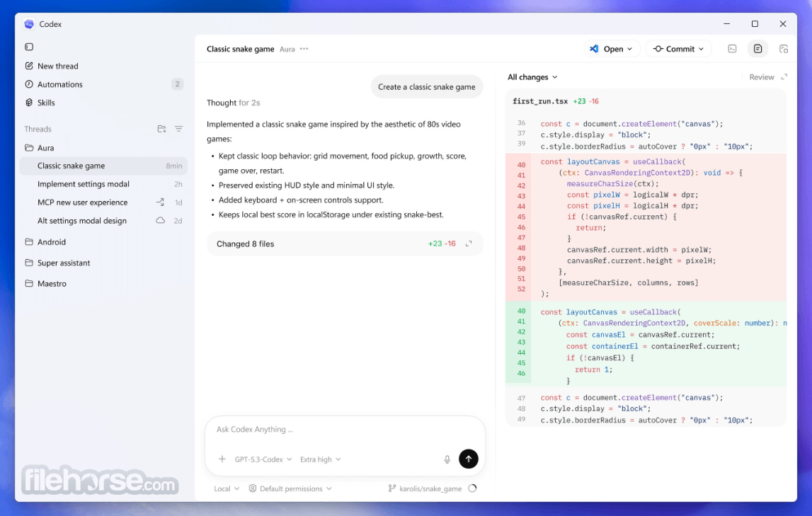Image resolution: width=812 pixels, height=516 pixels.
Task: Click added line number 46 in diff
Action: click(521, 372)
